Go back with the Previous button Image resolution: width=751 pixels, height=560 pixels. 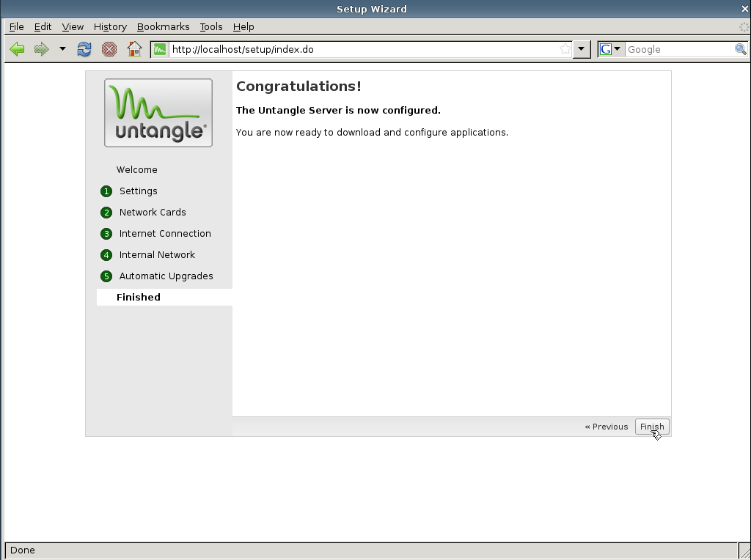pos(607,427)
